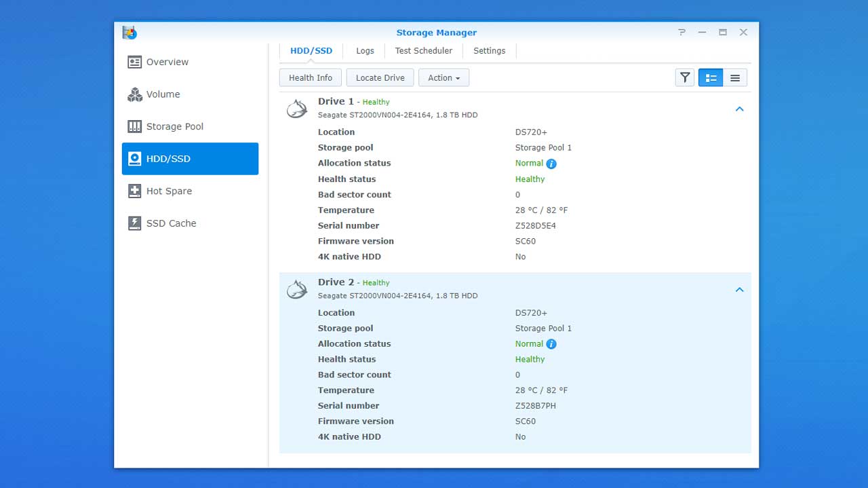Go to Hot Spare in the sidebar
Viewport: 868px width, 488px height.
tap(190, 191)
